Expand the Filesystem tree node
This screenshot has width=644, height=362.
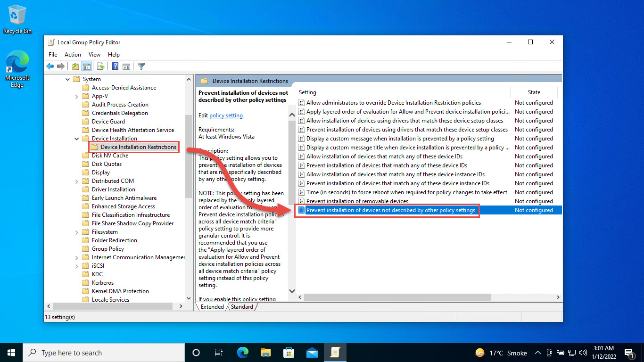click(x=77, y=232)
